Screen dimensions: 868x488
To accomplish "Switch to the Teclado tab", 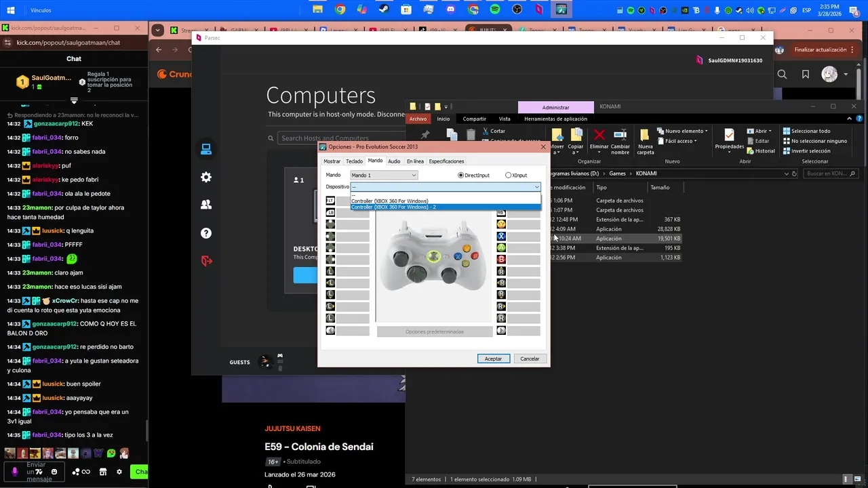I will click(354, 161).
